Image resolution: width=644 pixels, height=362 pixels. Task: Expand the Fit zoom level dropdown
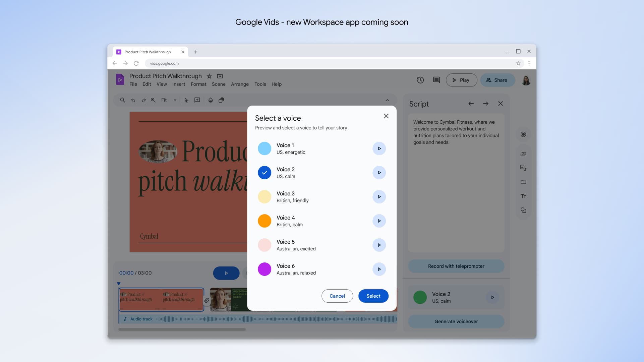click(x=174, y=101)
